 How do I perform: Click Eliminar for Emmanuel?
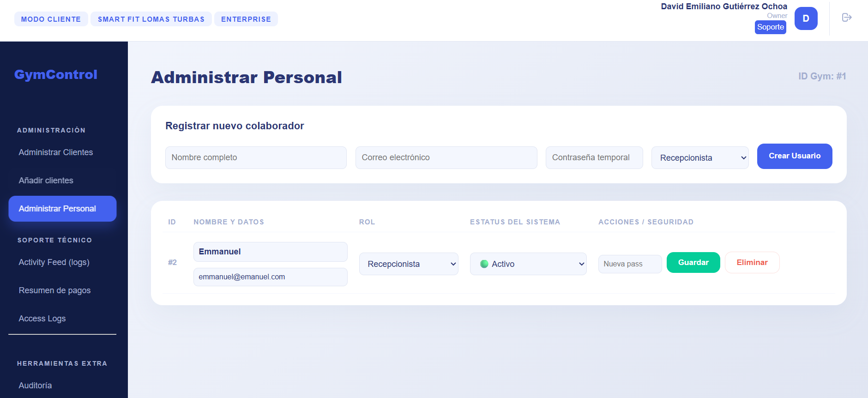point(752,262)
